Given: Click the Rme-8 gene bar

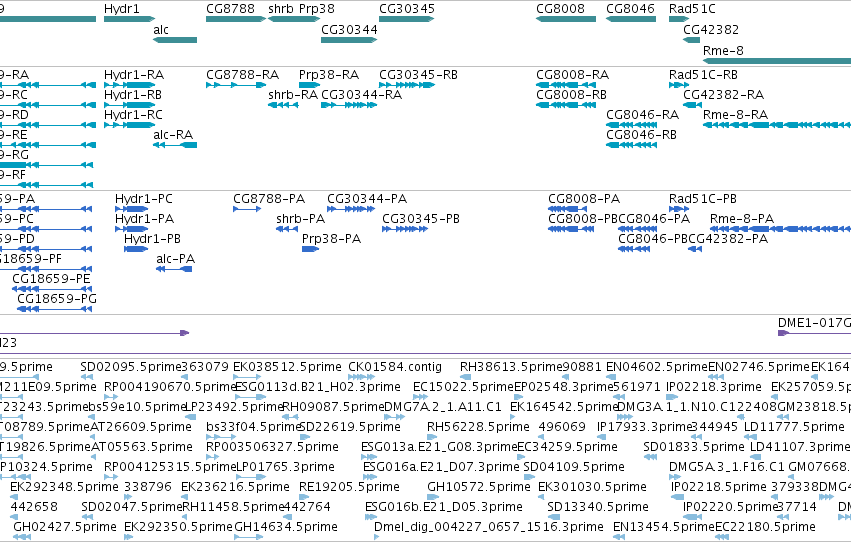Looking at the screenshot, I should (x=777, y=61).
